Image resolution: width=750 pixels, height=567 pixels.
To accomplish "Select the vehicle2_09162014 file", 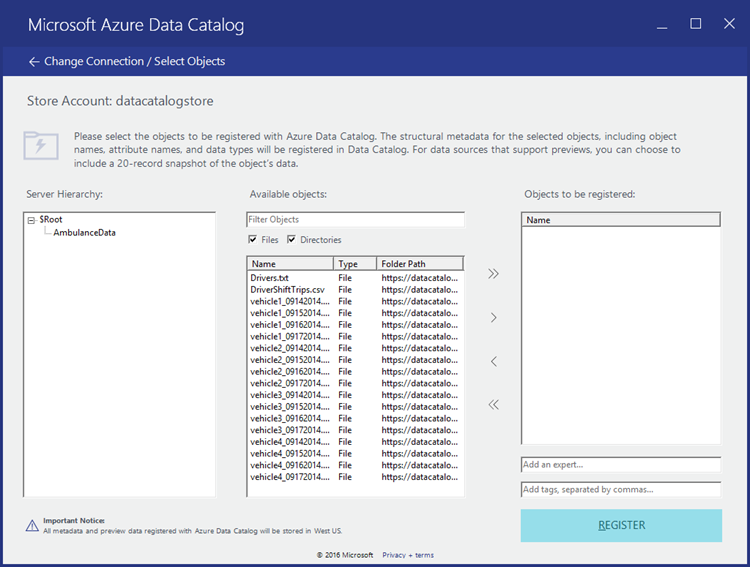I will (x=354, y=372).
